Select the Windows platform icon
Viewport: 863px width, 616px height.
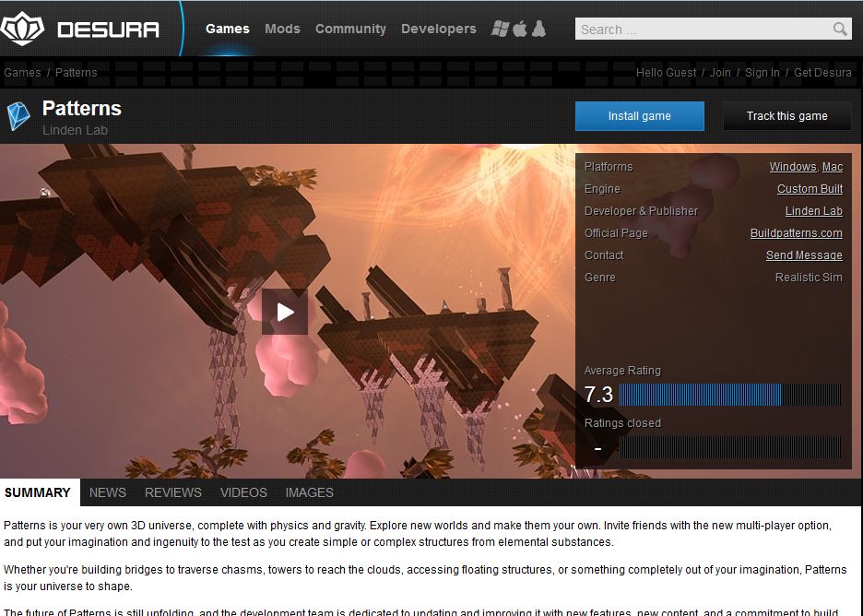point(501,29)
